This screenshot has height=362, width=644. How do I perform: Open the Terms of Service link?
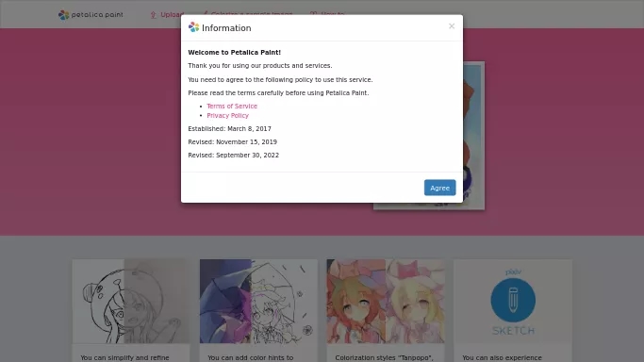tap(232, 106)
